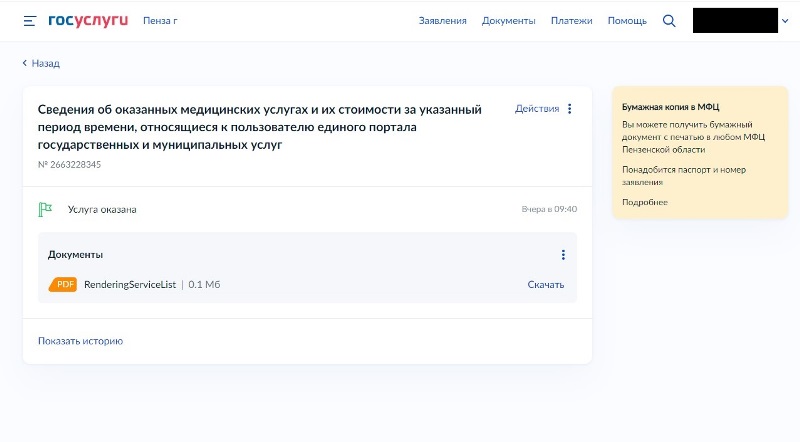The image size is (800, 442).
Task: Click the timestamp Вчера в 09:40
Action: click(549, 209)
